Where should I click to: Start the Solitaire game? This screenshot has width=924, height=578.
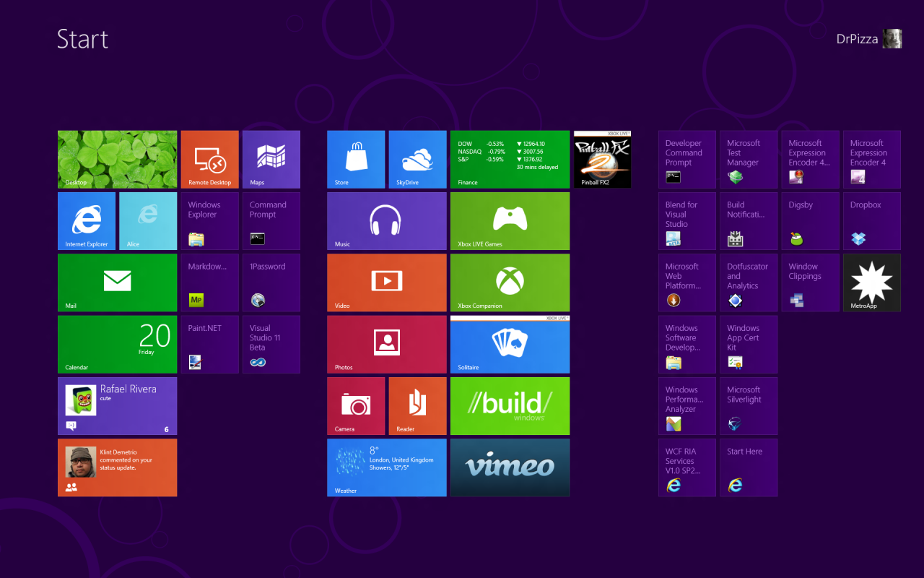point(510,344)
